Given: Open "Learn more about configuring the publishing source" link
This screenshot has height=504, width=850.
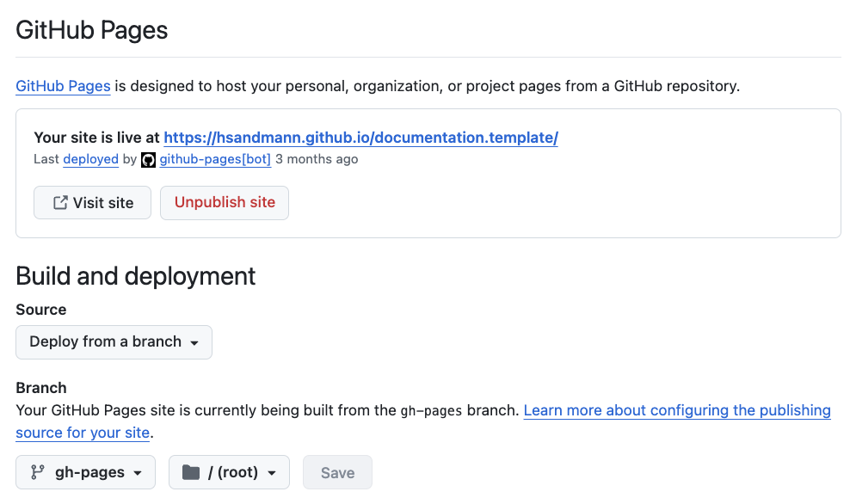Looking at the screenshot, I should [x=676, y=410].
